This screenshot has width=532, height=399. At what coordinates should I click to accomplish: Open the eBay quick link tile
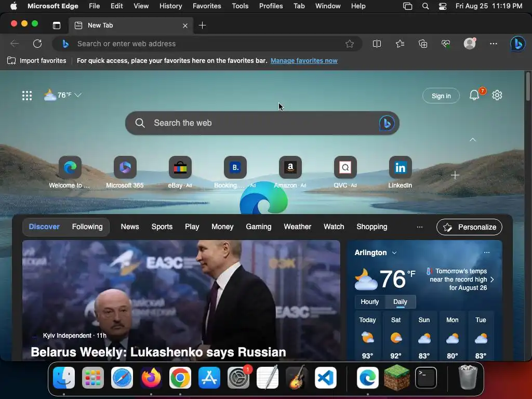point(180,172)
